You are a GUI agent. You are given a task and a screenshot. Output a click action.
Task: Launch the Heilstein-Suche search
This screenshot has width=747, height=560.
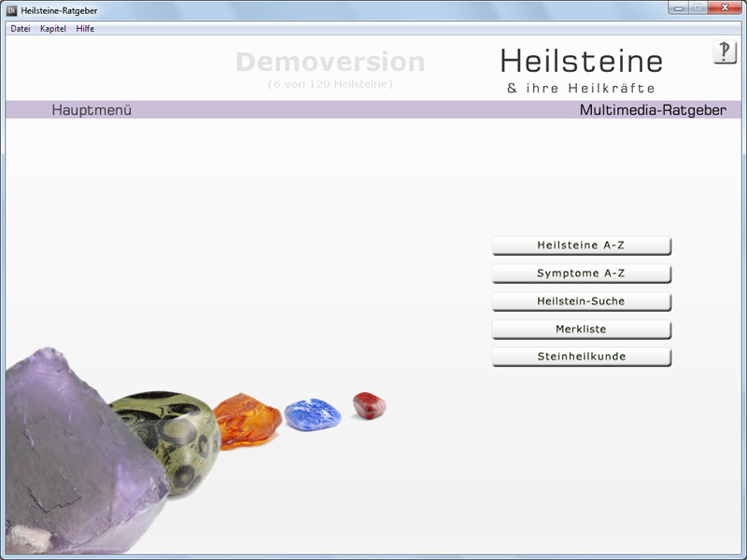pyautogui.click(x=581, y=301)
